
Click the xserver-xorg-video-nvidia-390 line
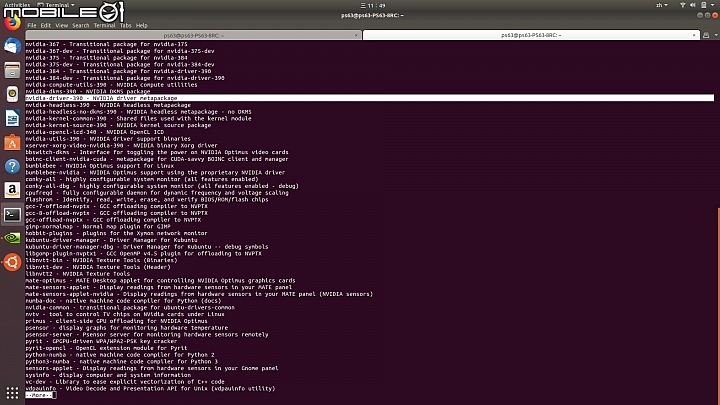point(121,146)
